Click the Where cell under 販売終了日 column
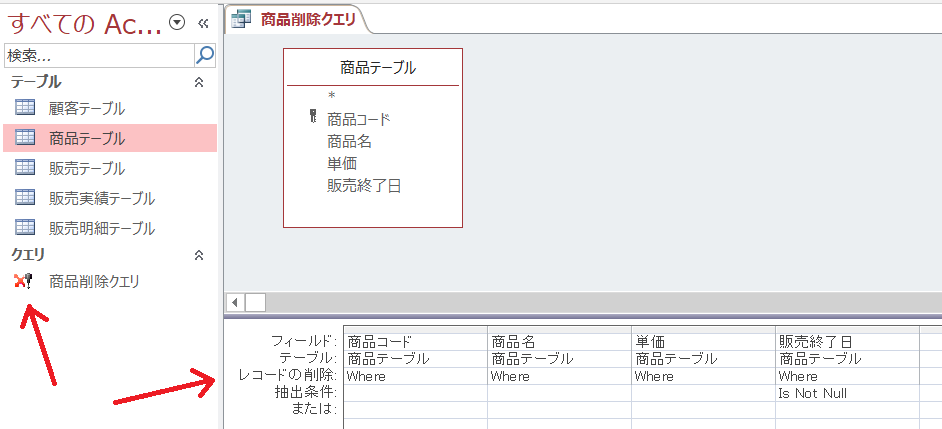This screenshot has width=942, height=429. click(848, 376)
